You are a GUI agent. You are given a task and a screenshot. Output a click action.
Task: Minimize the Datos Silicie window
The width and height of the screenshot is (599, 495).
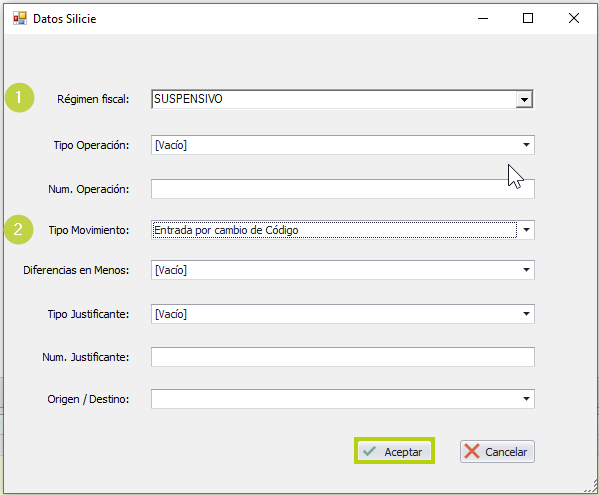pos(483,18)
